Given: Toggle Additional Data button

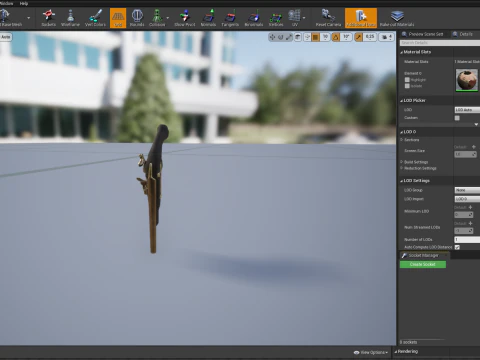Looking at the screenshot, I should [x=361, y=18].
